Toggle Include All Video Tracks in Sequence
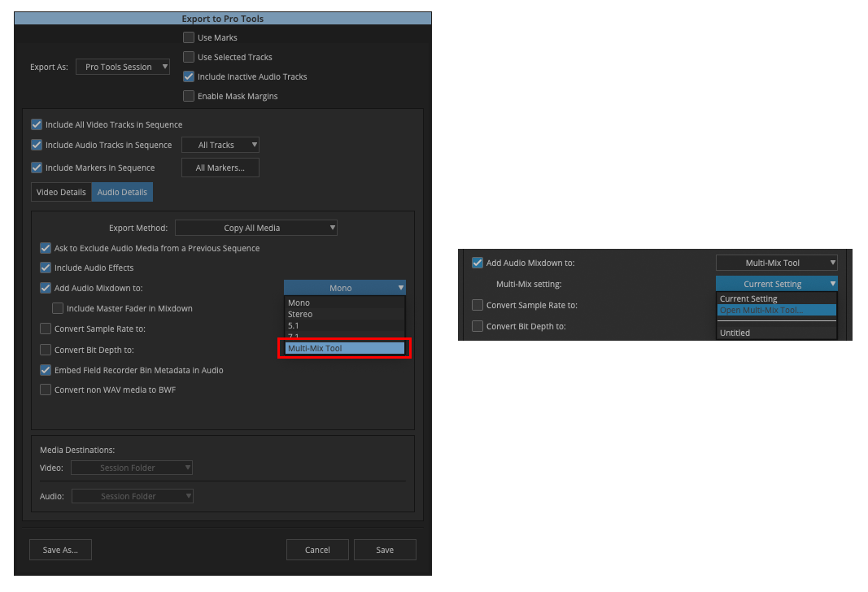Viewport: 868px width, 592px height. (37, 124)
